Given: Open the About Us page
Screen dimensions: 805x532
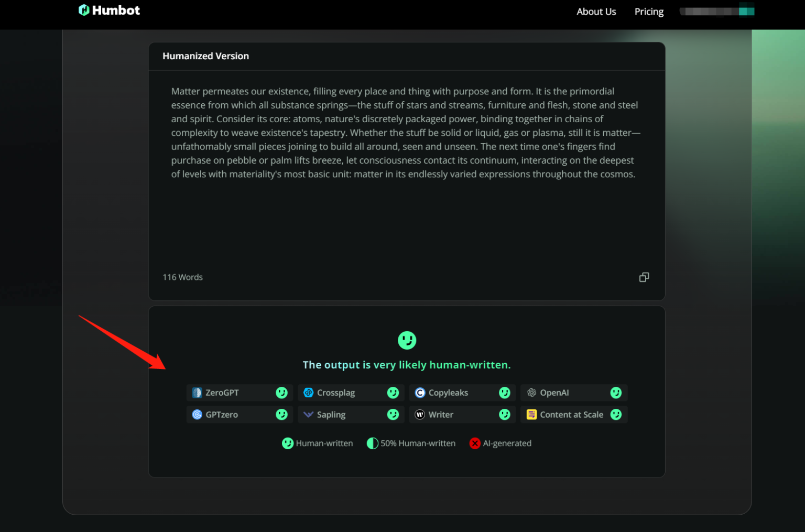Looking at the screenshot, I should 596,12.
